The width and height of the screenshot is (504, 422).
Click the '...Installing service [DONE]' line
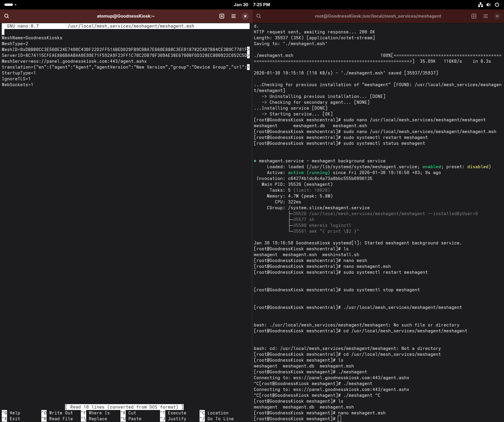[291, 108]
